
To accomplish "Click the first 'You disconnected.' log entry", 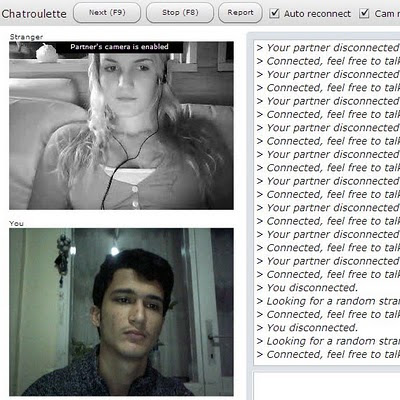I will (307, 288).
